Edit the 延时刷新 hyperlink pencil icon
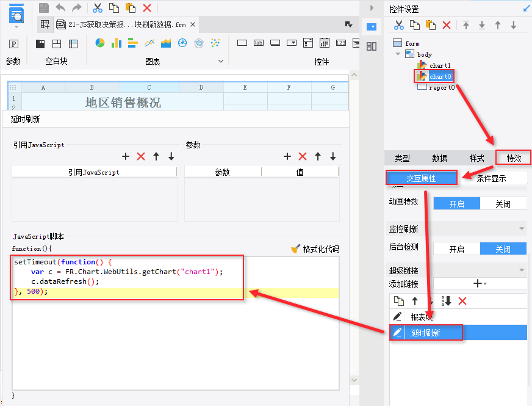 (397, 332)
